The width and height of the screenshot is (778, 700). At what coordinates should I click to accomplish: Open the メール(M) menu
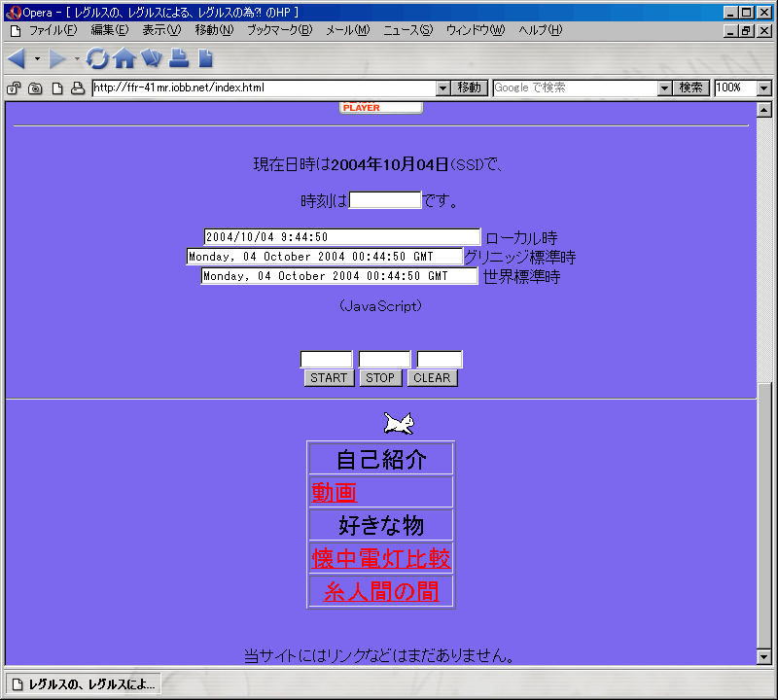(348, 30)
